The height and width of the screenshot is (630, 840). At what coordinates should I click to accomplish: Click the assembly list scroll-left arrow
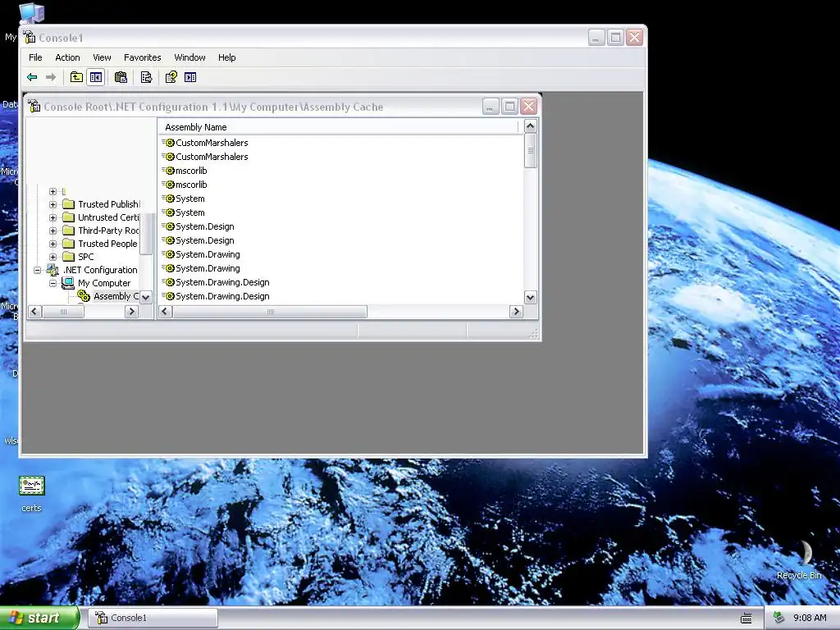pyautogui.click(x=166, y=311)
